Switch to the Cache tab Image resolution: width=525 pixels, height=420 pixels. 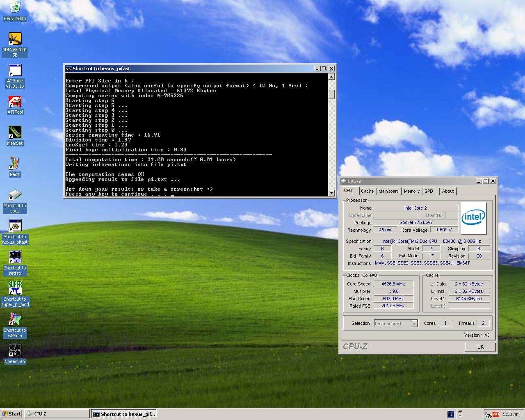[x=367, y=191]
